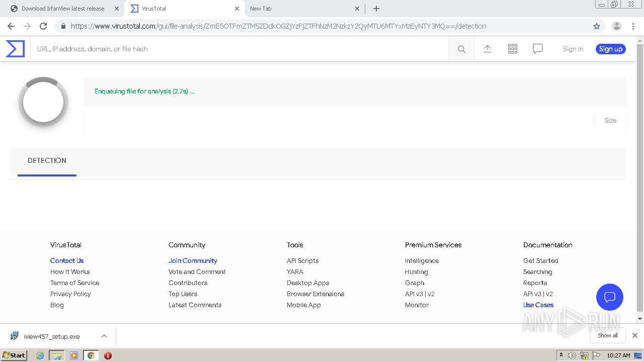The image size is (644, 362).
Task: Click the network tray icon
Action: coord(584,355)
